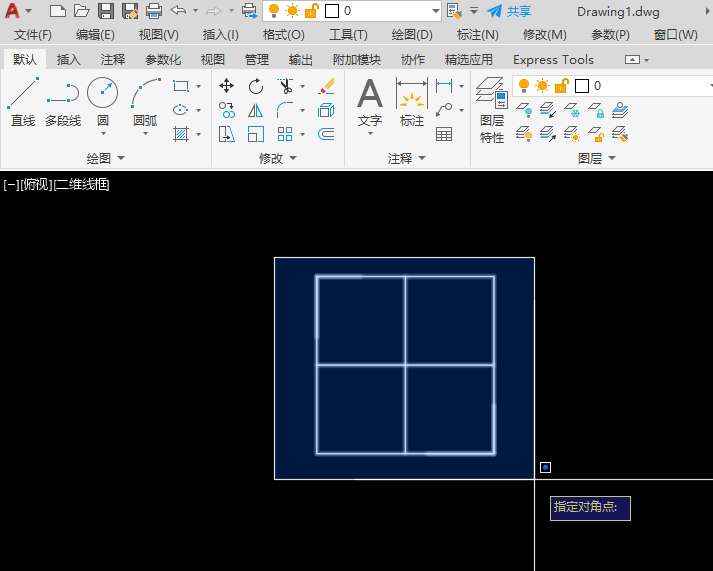This screenshot has width=713, height=571.
Task: Toggle lightbulb in quick access layer box
Action: click(274, 11)
